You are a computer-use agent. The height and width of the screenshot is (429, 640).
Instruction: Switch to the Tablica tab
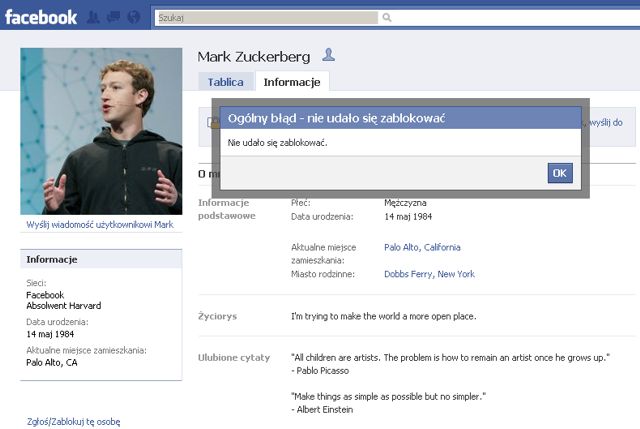(226, 82)
